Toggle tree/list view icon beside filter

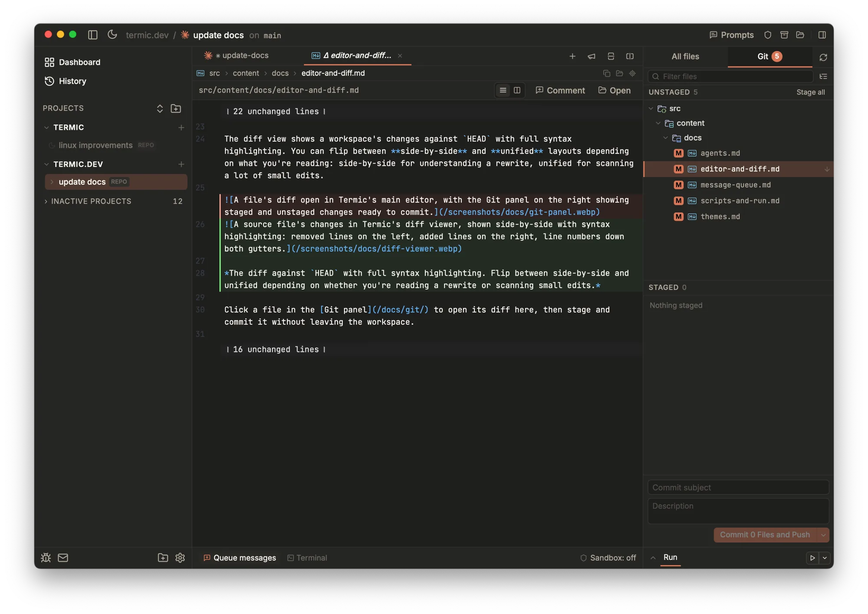[x=823, y=76]
